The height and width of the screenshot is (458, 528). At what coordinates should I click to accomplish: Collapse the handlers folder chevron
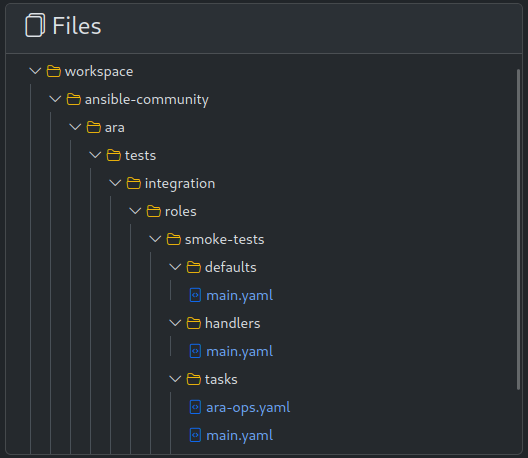coord(175,323)
